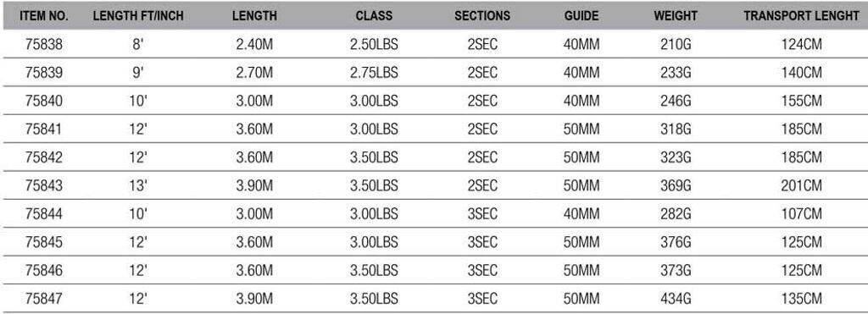Click the 107CM transport length value
The height and width of the screenshot is (314, 868).
point(801,214)
